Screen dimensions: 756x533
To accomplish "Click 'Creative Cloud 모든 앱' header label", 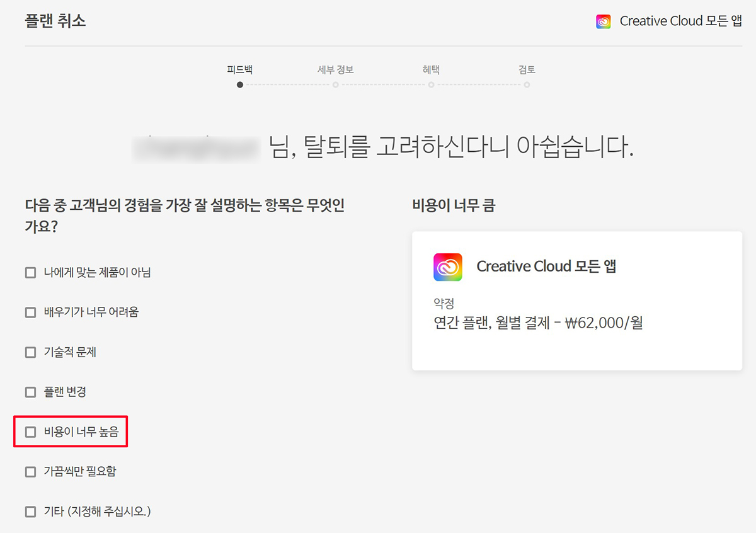I will pyautogui.click(x=681, y=21).
